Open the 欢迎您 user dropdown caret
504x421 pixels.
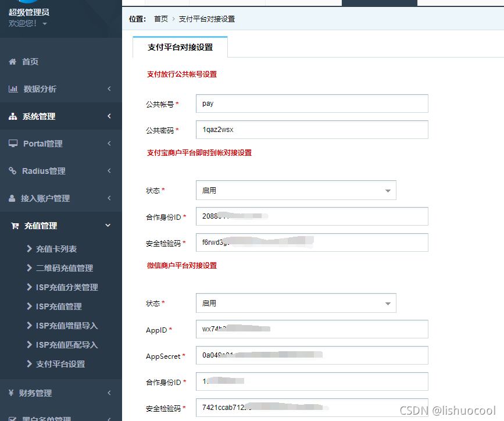pyautogui.click(x=45, y=24)
